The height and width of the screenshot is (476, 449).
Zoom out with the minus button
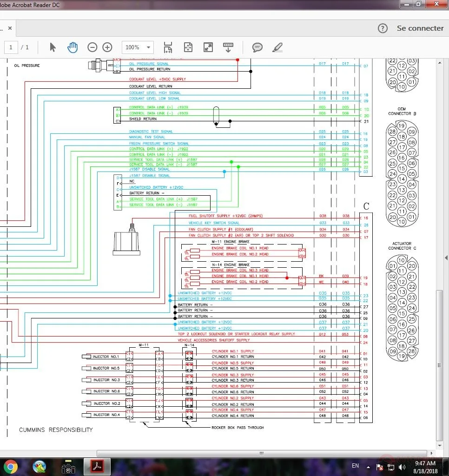pos(92,47)
